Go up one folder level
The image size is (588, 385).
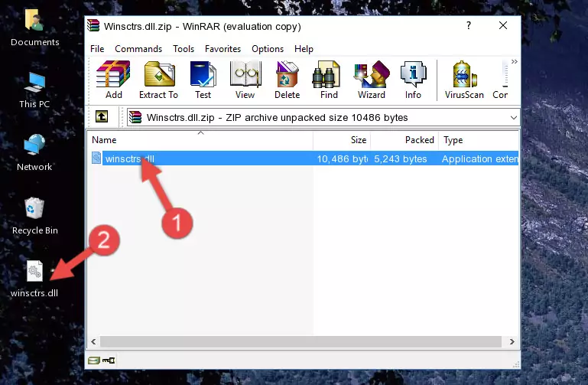tap(102, 116)
